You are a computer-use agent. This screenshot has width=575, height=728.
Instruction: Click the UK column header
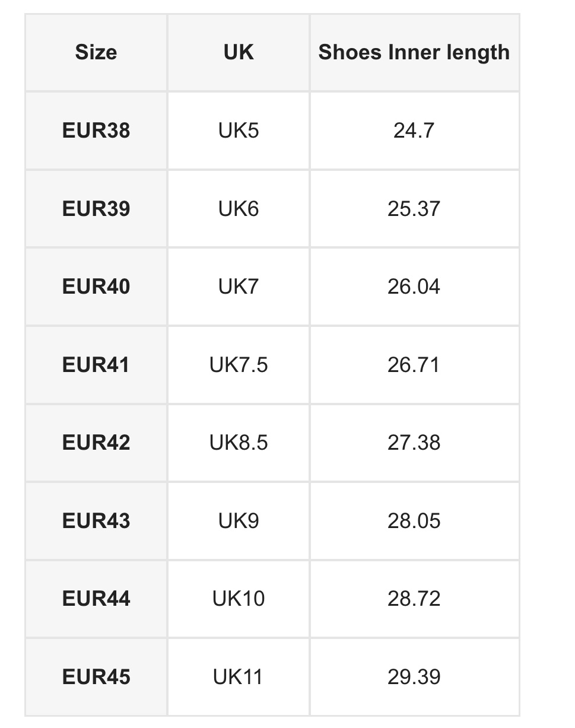pos(239,52)
